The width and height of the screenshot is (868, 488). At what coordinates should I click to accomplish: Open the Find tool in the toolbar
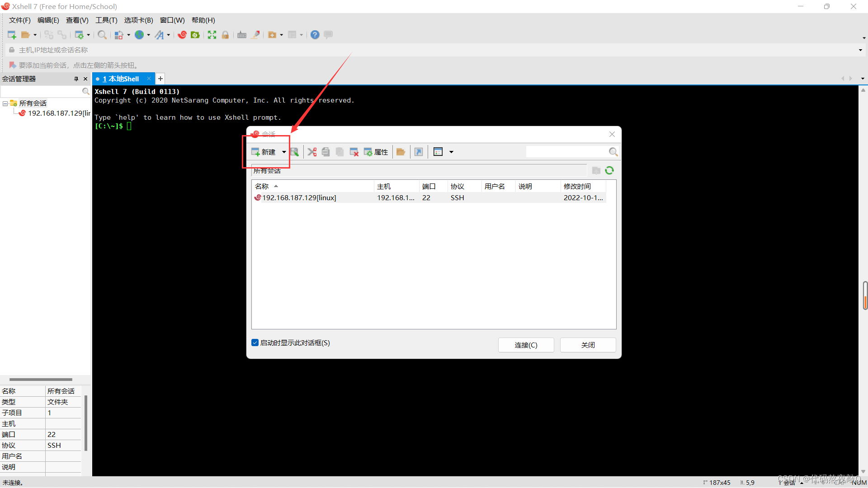102,35
